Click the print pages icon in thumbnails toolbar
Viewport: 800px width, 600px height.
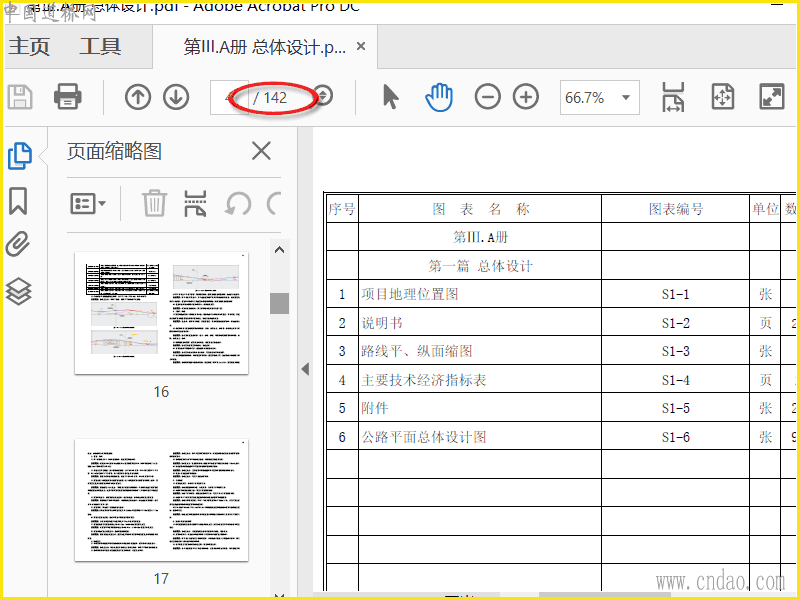(x=195, y=204)
